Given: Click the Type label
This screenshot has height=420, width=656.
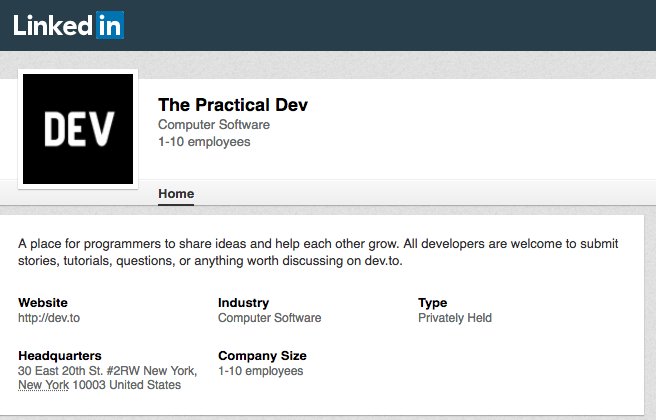Looking at the screenshot, I should point(433,302).
